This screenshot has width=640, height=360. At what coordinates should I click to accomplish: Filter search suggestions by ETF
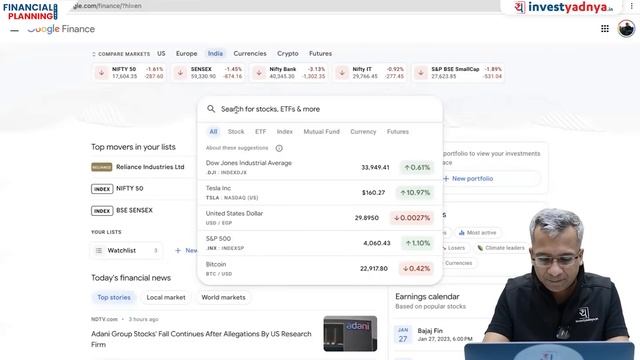click(260, 131)
